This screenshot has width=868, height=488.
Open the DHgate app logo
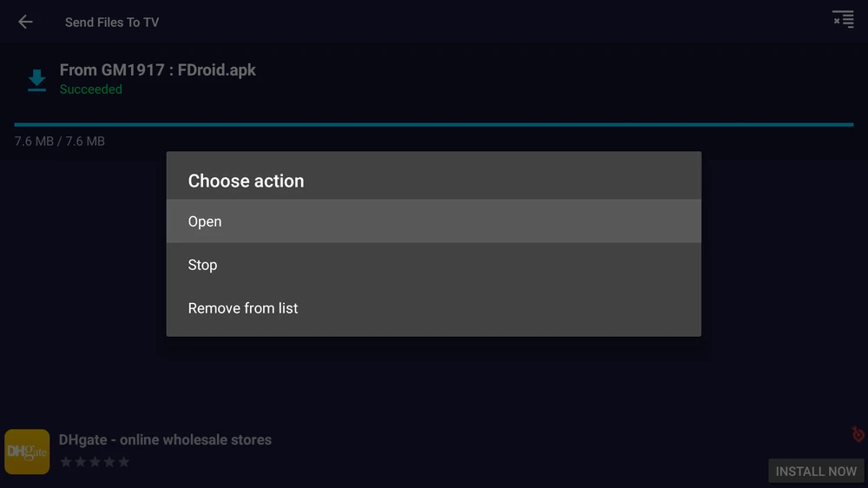coord(28,452)
